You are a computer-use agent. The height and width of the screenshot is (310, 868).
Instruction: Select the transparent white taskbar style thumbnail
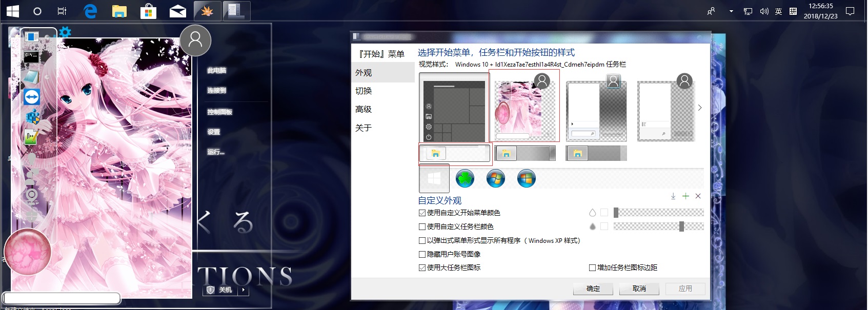tap(455, 154)
